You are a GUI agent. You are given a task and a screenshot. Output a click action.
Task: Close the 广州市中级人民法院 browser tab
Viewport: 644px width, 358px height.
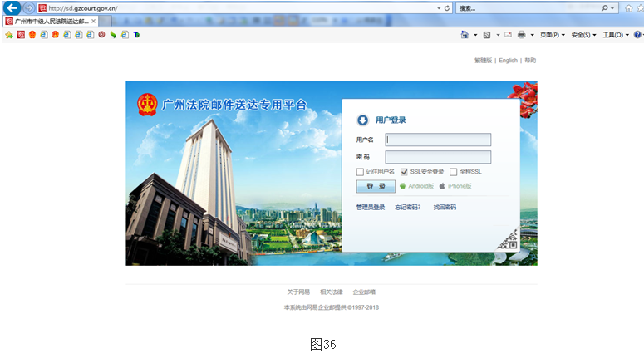(x=94, y=21)
